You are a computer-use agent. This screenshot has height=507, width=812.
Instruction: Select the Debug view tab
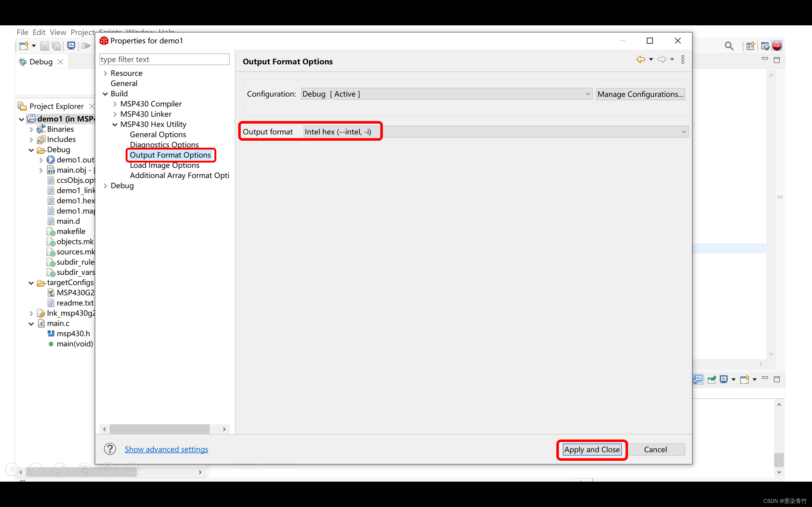[x=41, y=62]
